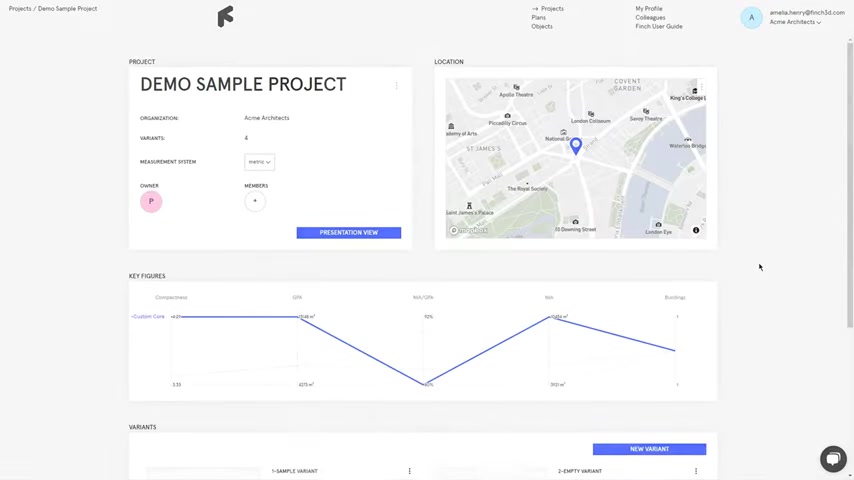Click the user avatar circle A

(x=752, y=17)
